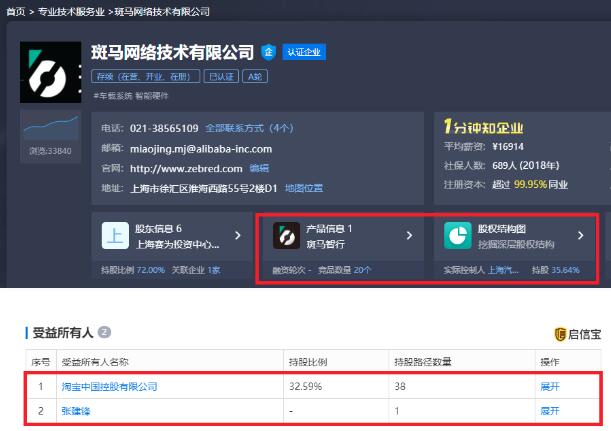Open 张建锋 link
The image size is (611, 431).
click(x=76, y=411)
